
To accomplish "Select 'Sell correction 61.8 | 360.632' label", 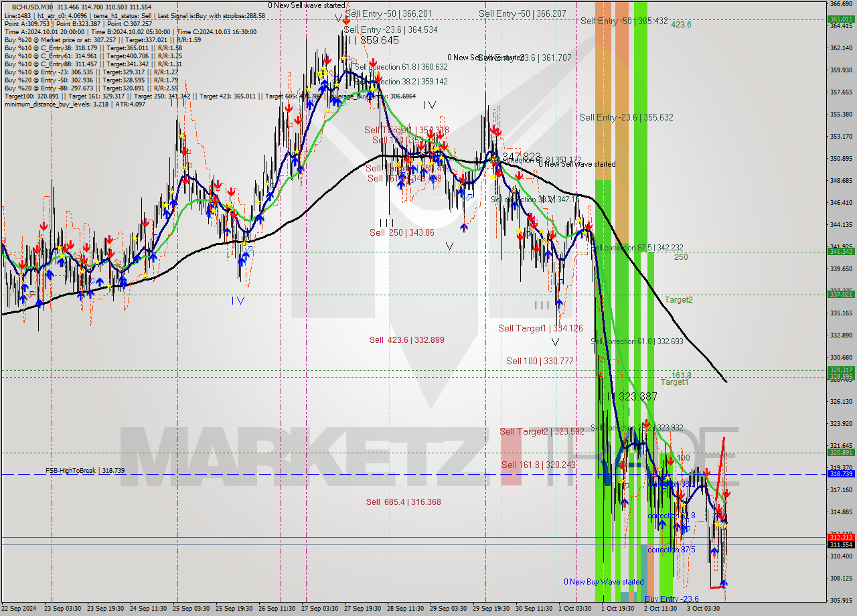I will click(x=400, y=67).
